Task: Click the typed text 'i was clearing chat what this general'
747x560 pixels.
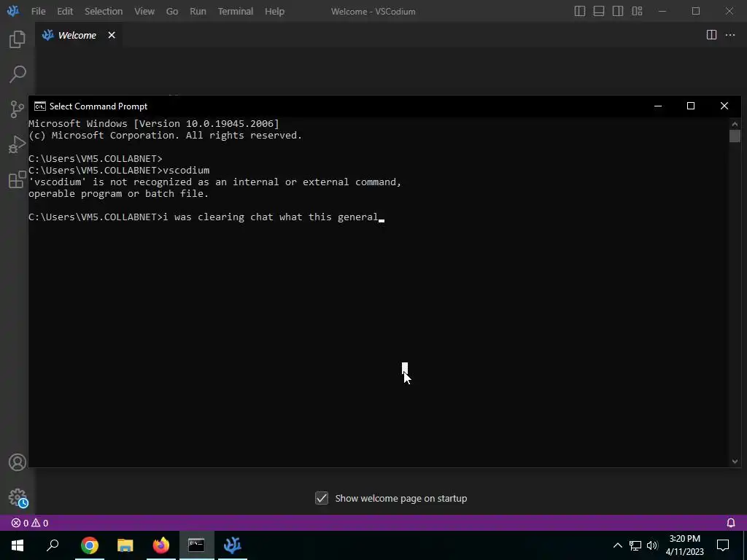Action: (271, 217)
